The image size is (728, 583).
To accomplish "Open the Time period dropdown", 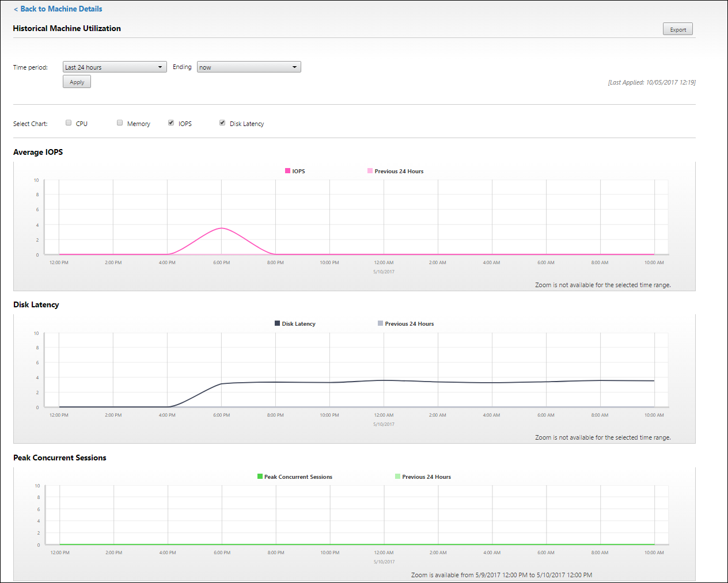I will [114, 67].
